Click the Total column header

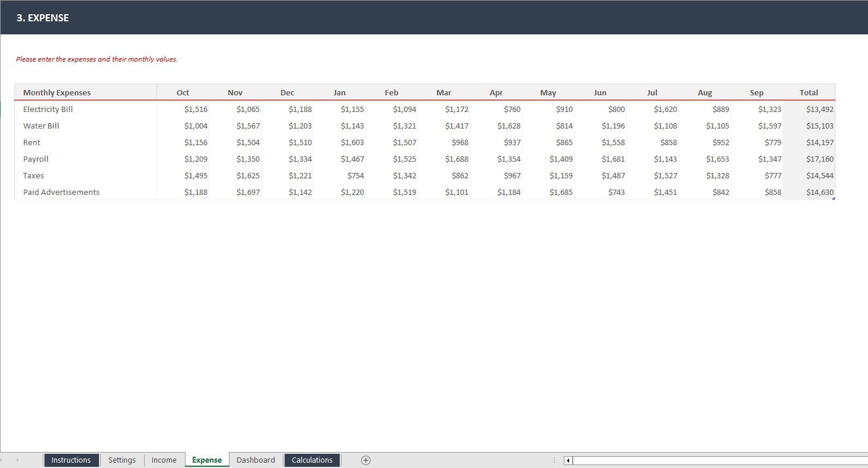click(809, 92)
